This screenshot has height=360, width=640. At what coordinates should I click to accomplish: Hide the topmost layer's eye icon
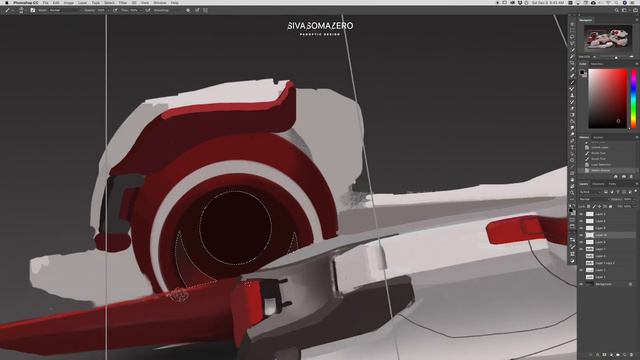tap(581, 214)
